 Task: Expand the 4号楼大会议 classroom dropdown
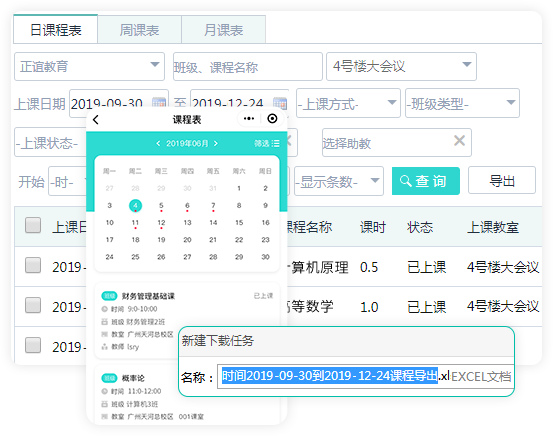pos(401,66)
